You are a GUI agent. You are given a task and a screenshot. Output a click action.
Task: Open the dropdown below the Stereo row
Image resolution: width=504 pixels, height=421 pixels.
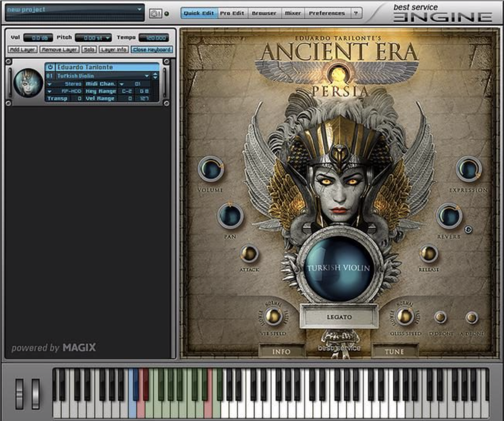click(x=50, y=91)
